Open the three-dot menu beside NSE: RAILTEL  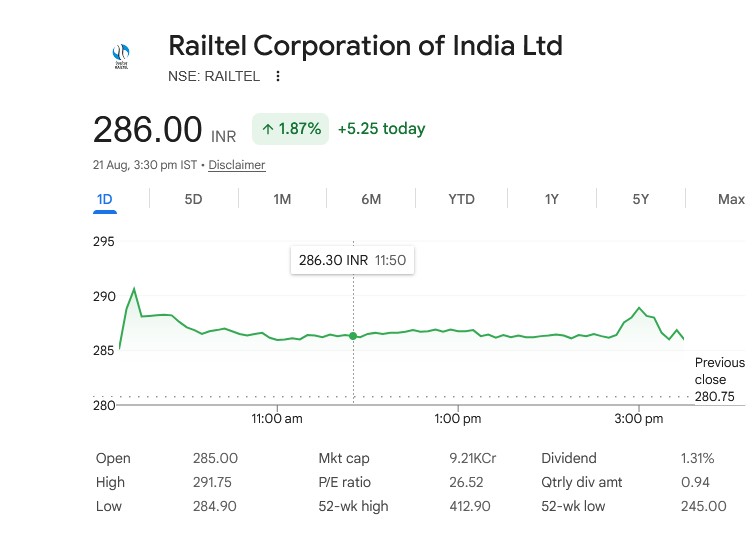coord(278,76)
